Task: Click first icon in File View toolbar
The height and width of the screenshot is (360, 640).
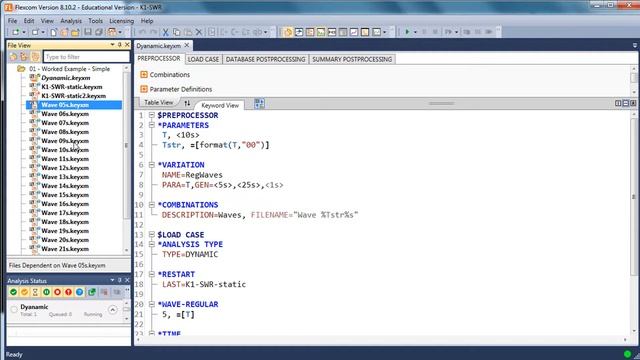Action: pos(13,57)
